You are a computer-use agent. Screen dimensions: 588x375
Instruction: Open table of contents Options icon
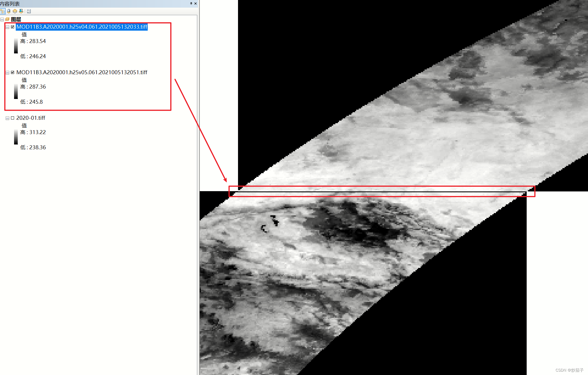tap(29, 11)
